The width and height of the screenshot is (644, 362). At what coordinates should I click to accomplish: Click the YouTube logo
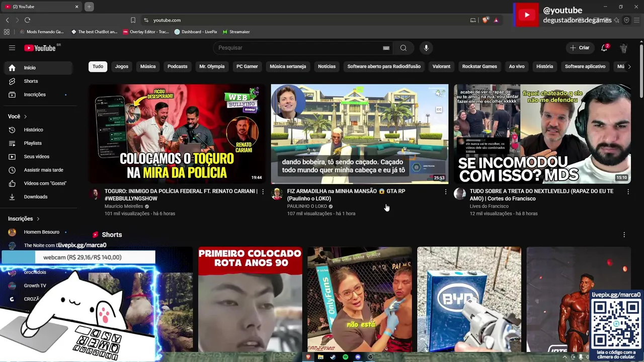pyautogui.click(x=40, y=48)
